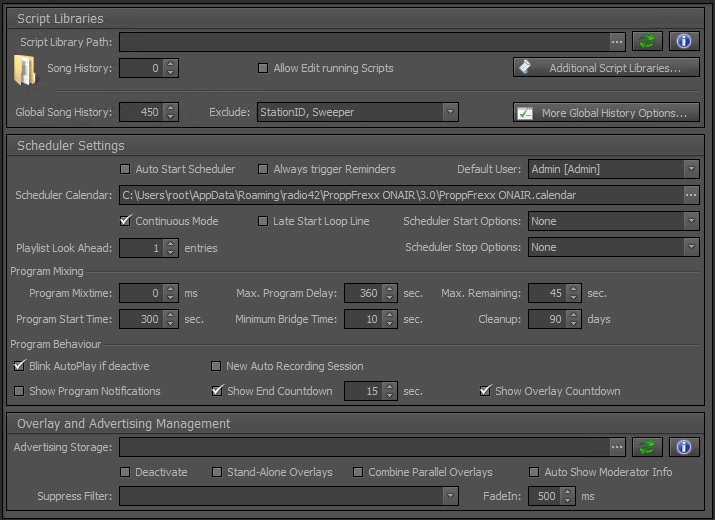The height and width of the screenshot is (520, 715).
Task: Increase Max. Remaining seconds
Action: (x=574, y=289)
